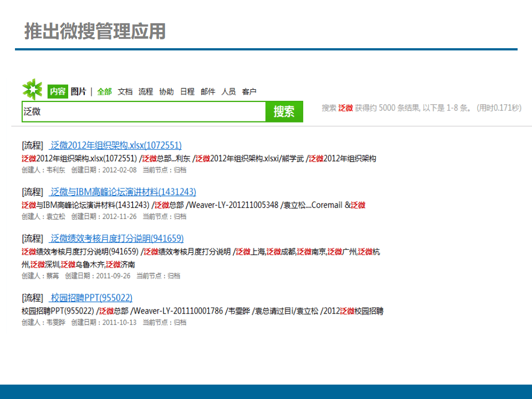The height and width of the screenshot is (399, 532).
Task: Click the slide title 推出微搜管理应用
Action: pos(95,31)
